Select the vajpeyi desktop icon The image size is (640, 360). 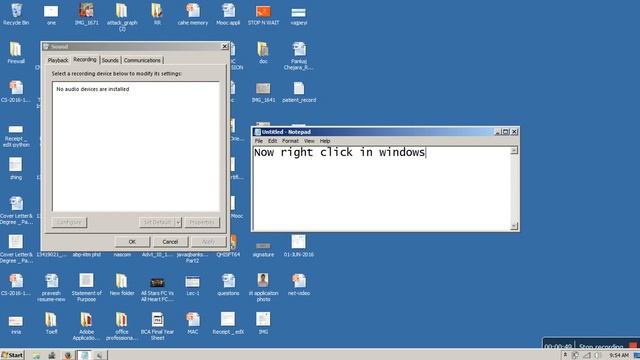coord(299,16)
